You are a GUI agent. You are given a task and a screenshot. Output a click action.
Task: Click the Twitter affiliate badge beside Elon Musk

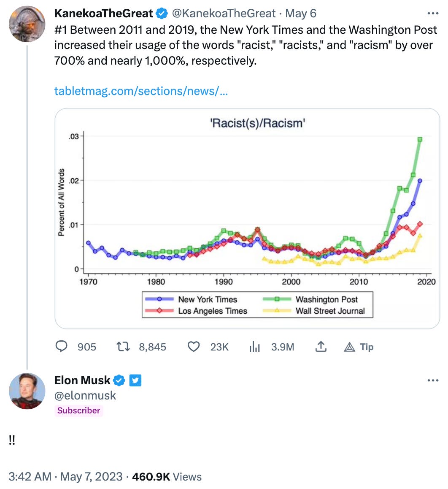(x=135, y=380)
